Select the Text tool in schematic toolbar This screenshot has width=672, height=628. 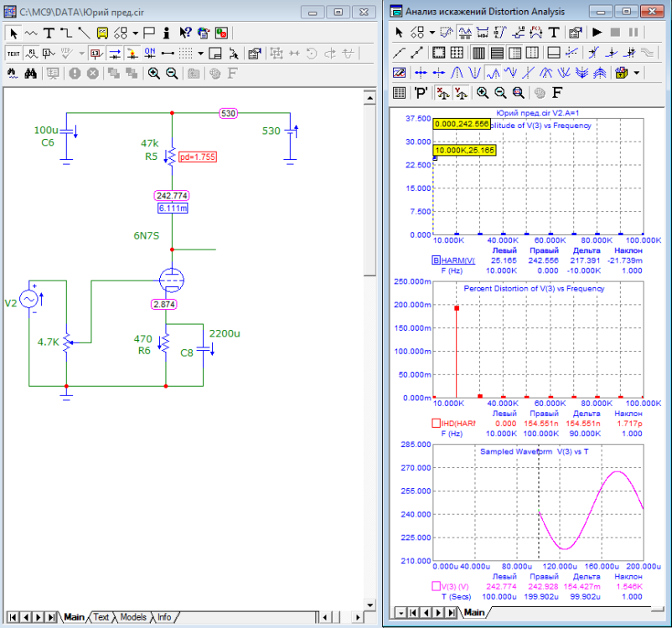49,33
